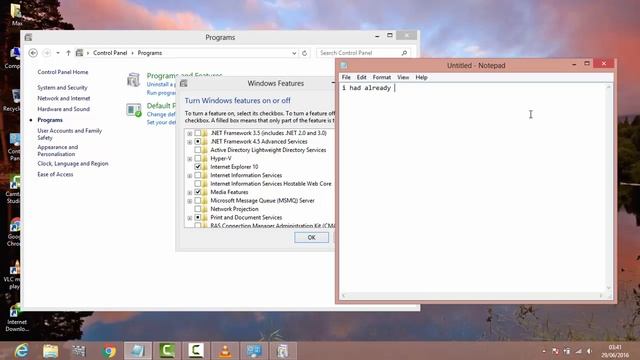Screen dimensions: 640x360
Task: Expand the Hyper-V feature node
Action: (x=189, y=159)
